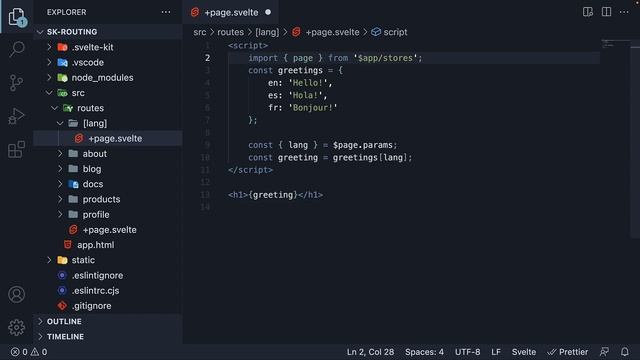Click the open preview icon in editor toolbar
The height and width of the screenshot is (360, 640).
pos(588,12)
